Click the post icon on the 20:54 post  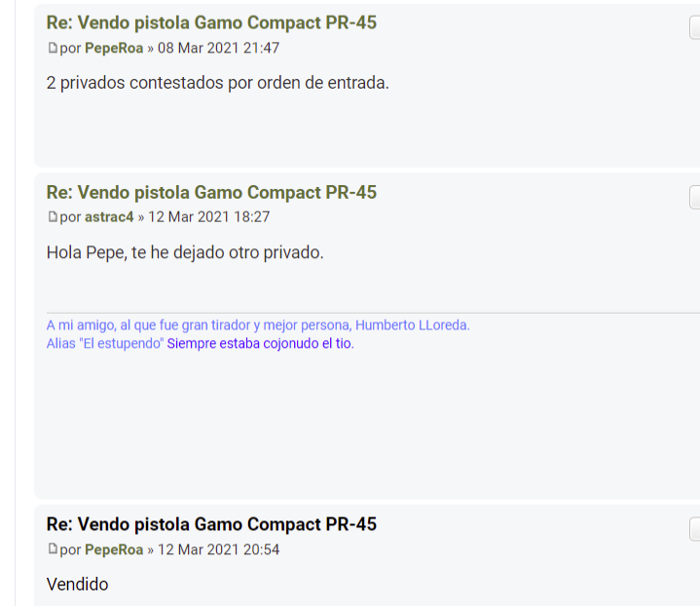53,549
